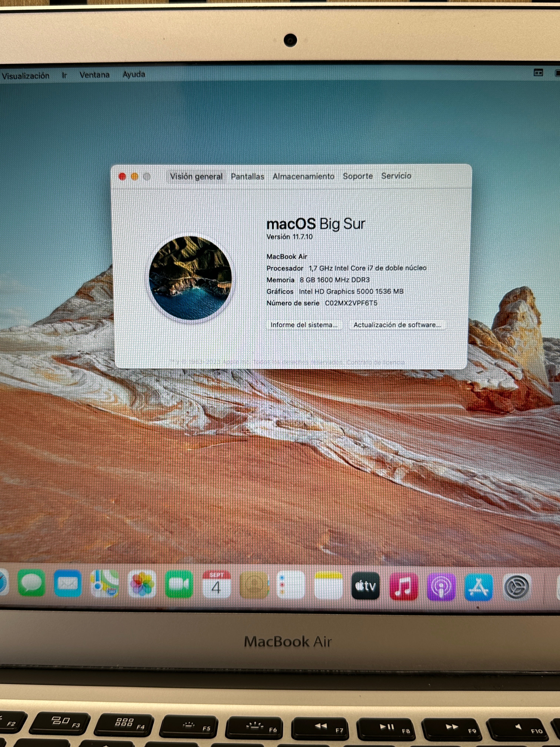Open Calendar showing SEPT 4
560x747 pixels.
click(216, 585)
